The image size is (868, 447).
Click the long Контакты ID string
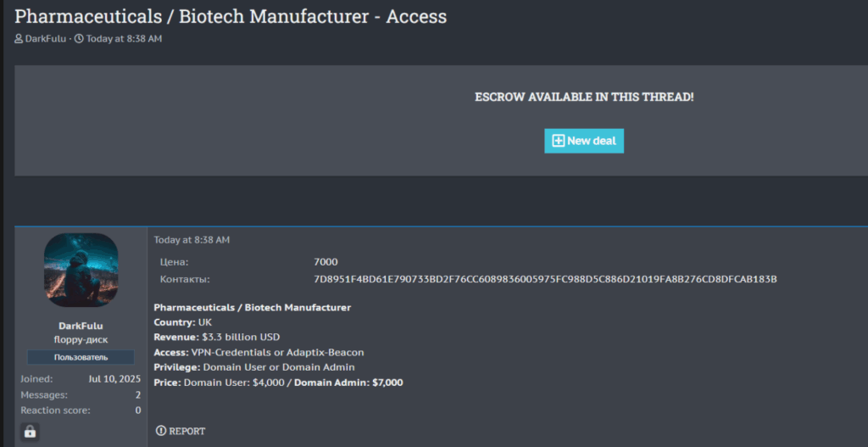[x=545, y=279]
